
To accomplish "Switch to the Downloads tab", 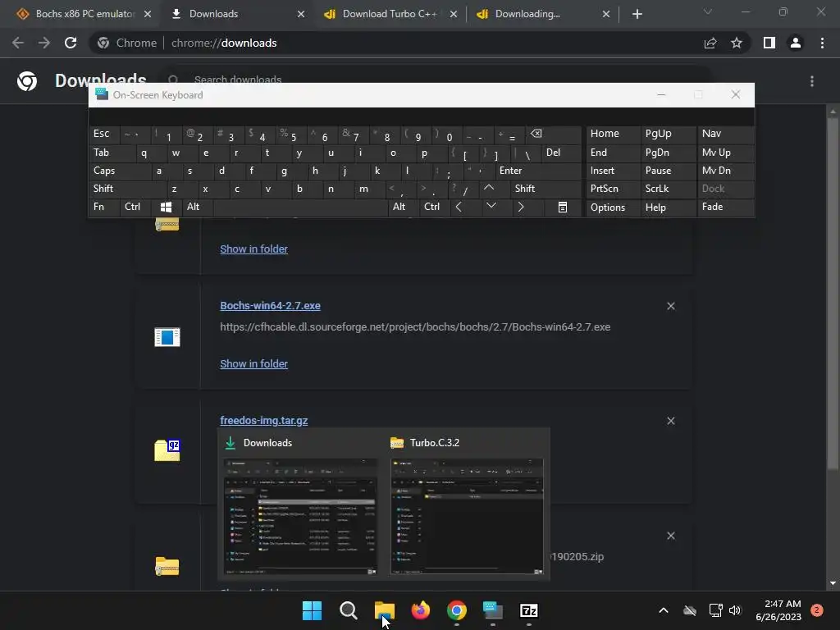I will point(235,14).
